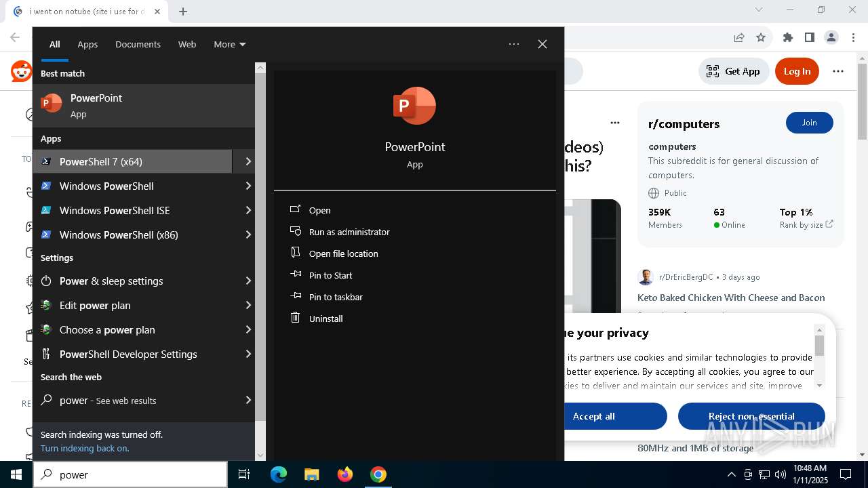868x488 pixels.
Task: Open PowerShell Developer Settings
Action: point(133,354)
